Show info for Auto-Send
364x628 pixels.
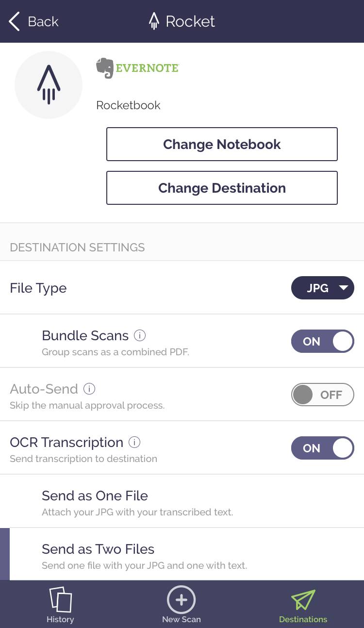pos(89,389)
